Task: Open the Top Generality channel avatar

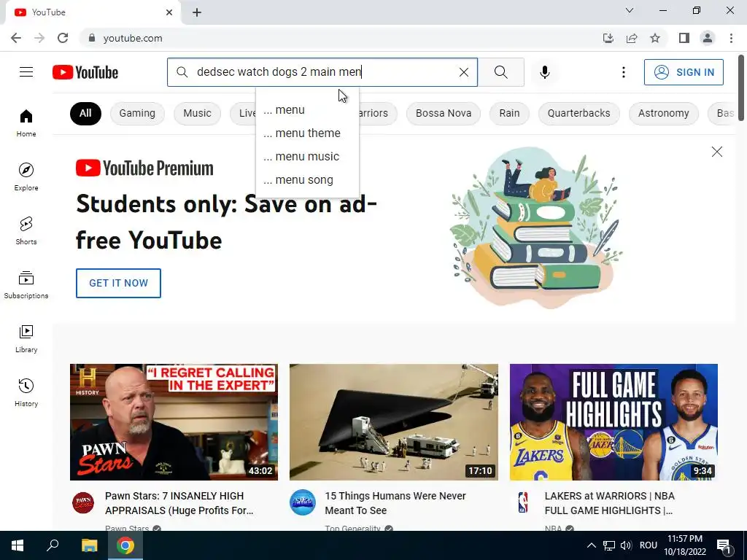Action: click(303, 502)
